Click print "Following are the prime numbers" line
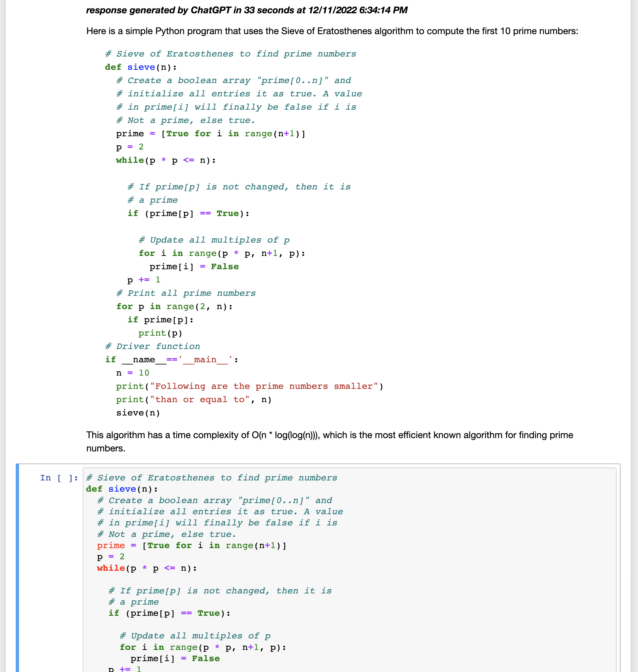The height and width of the screenshot is (672, 638). (x=249, y=386)
